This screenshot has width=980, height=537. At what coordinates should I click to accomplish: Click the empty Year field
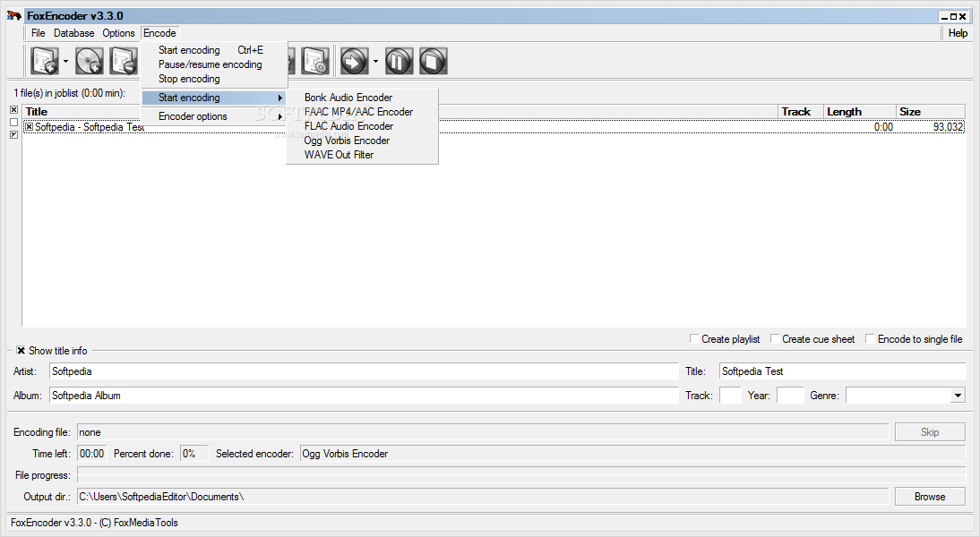pyautogui.click(x=789, y=396)
